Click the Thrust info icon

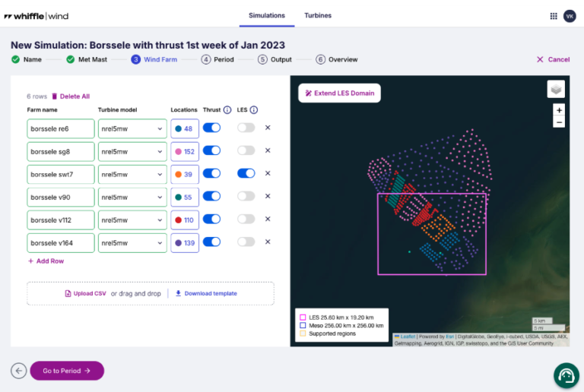point(227,110)
